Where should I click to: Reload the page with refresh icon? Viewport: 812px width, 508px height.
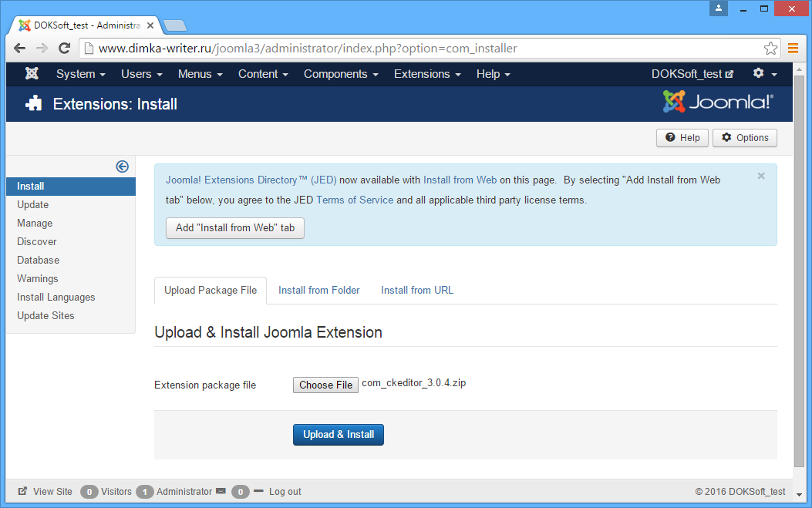[65, 49]
